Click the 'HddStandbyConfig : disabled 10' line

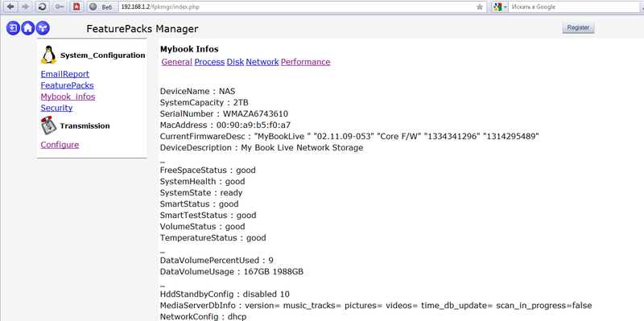[225, 294]
